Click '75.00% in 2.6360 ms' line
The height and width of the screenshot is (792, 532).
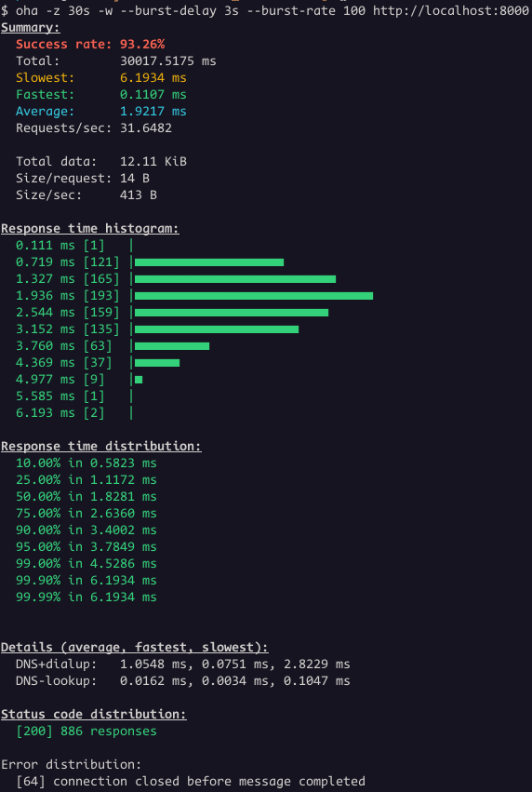tap(86, 513)
